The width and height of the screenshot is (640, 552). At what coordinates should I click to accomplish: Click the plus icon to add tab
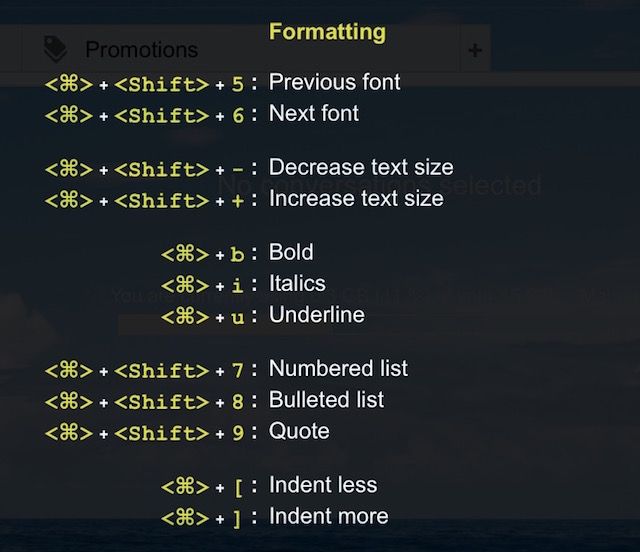tap(474, 50)
